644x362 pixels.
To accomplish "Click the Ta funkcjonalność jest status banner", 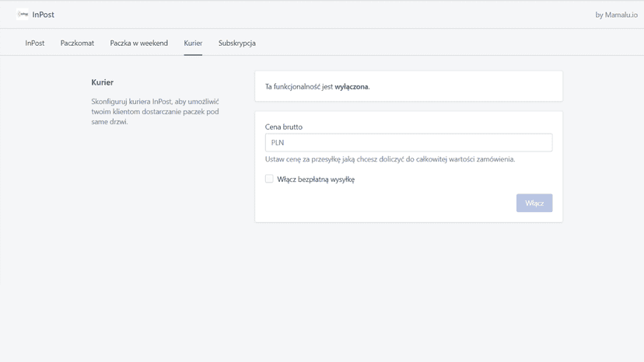I will [408, 86].
